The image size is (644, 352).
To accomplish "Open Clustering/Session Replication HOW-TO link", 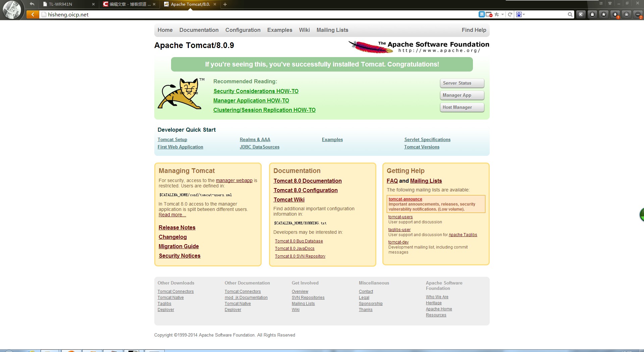I will coord(264,110).
